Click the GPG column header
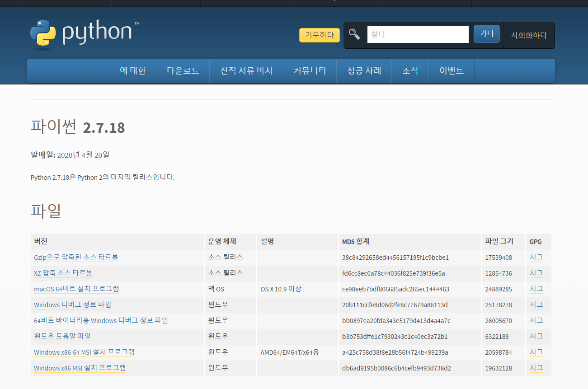 [539, 242]
